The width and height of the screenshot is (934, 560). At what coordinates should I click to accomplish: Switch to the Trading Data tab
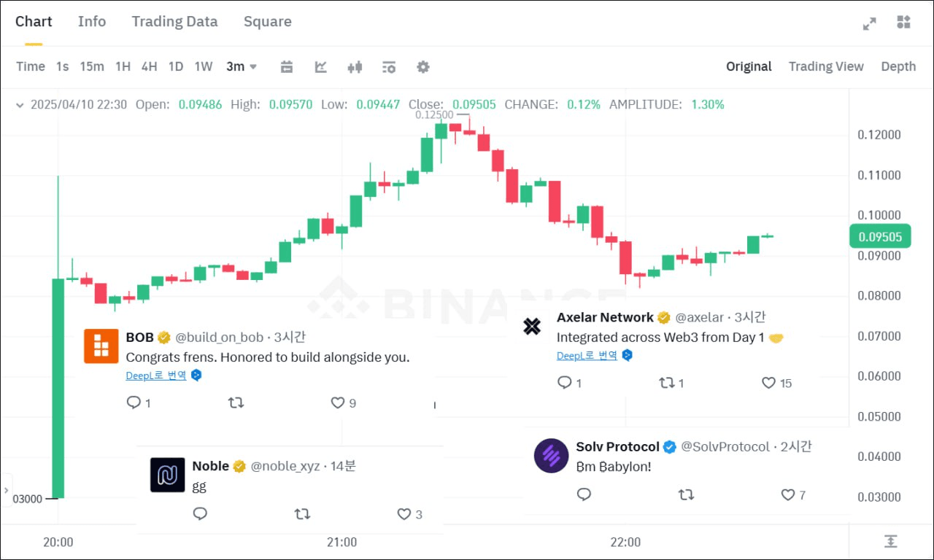click(174, 21)
